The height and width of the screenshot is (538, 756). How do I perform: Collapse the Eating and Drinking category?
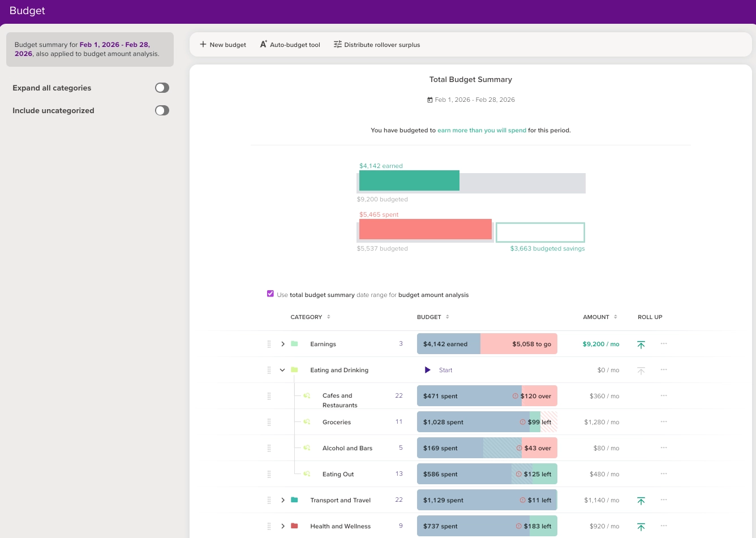pos(282,370)
